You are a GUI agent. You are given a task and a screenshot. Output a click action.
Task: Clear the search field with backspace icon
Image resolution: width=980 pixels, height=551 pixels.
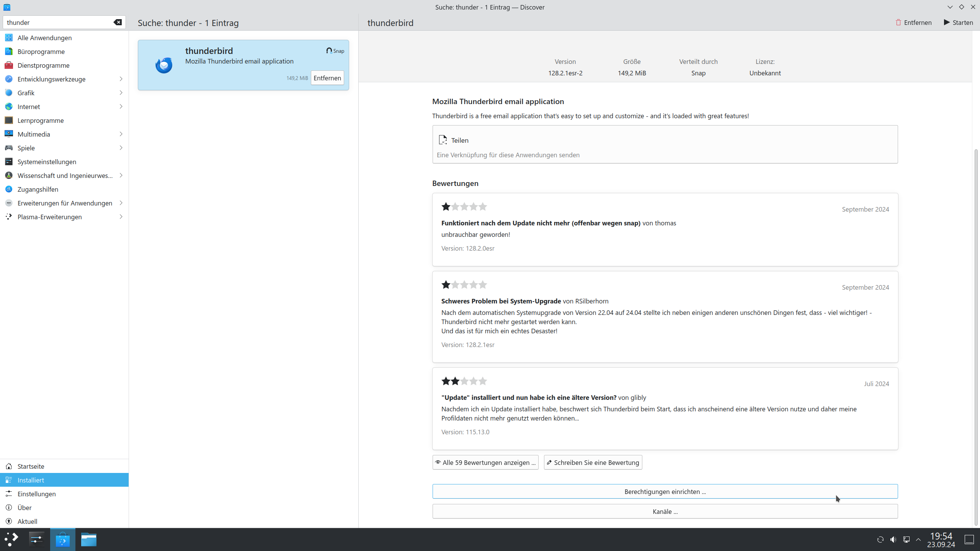coord(118,22)
